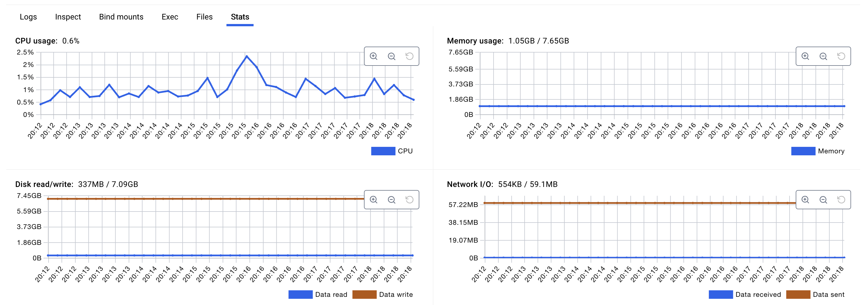Screen dimensions: 868x305
Task: Switch to the Inspect tab
Action: pyautogui.click(x=68, y=17)
